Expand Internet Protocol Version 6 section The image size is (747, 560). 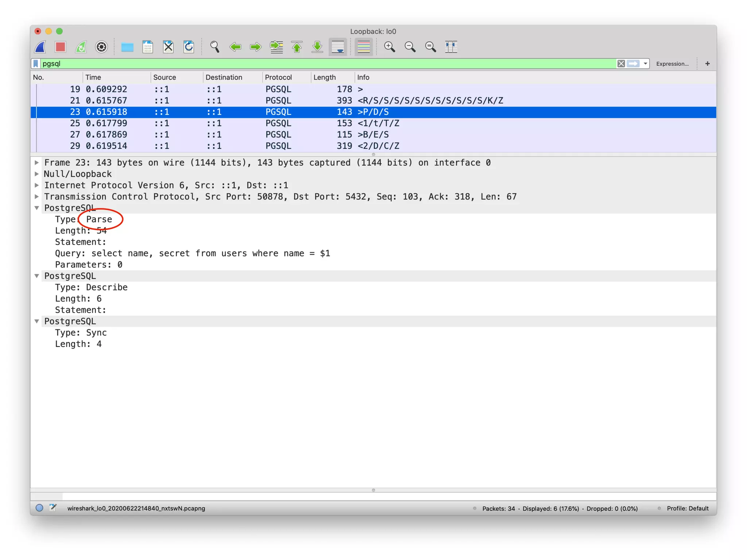[x=37, y=185]
